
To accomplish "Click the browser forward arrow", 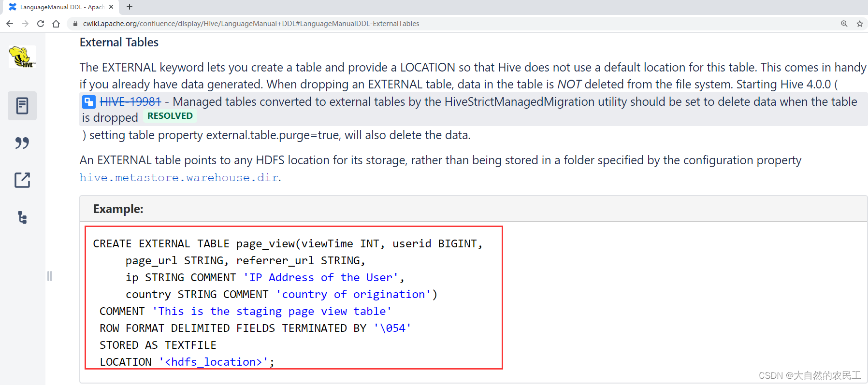I will coord(25,24).
